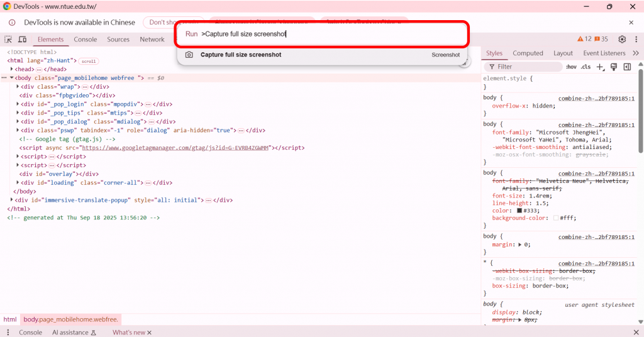The image size is (644, 337).
Task: Select the div class fpbgvideo row
Action: pos(68,95)
